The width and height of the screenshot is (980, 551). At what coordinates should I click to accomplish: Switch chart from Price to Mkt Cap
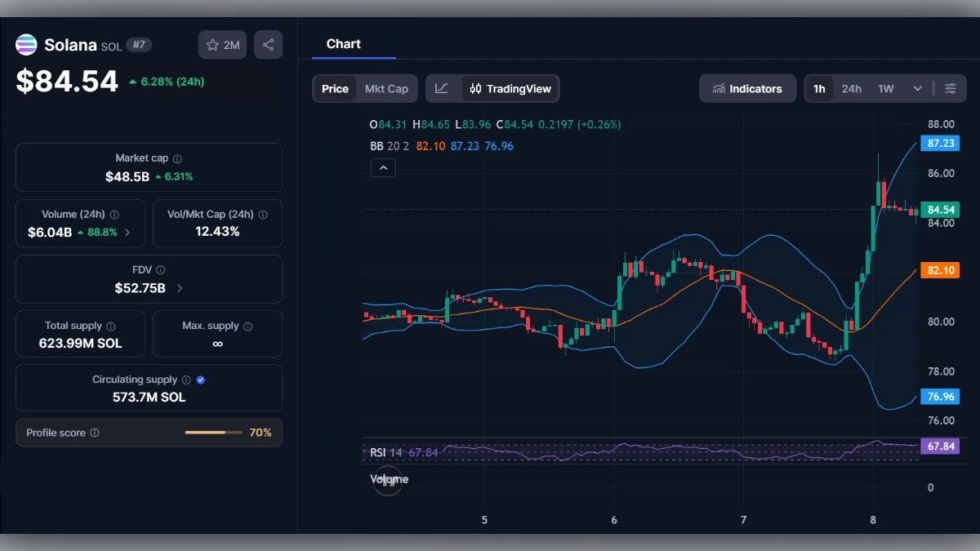[x=387, y=88]
